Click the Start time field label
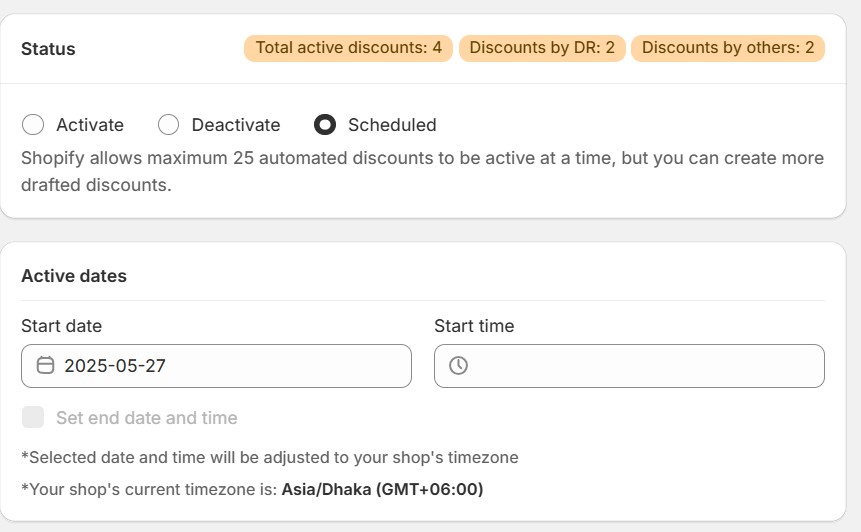Screen dimensions: 861x532 (474, 326)
